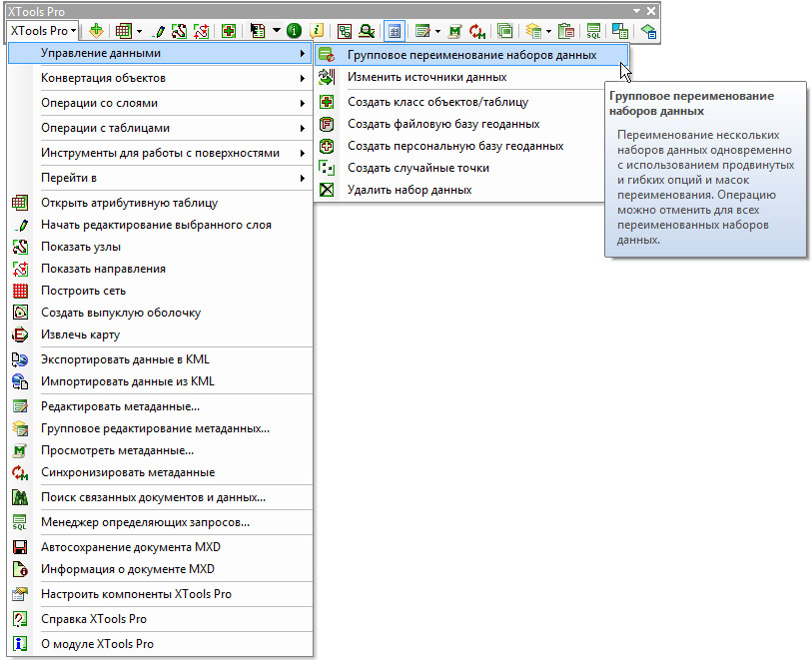Click the Show Nodes toolbar icon
The width and height of the screenshot is (812, 660).
pyautogui.click(x=179, y=31)
